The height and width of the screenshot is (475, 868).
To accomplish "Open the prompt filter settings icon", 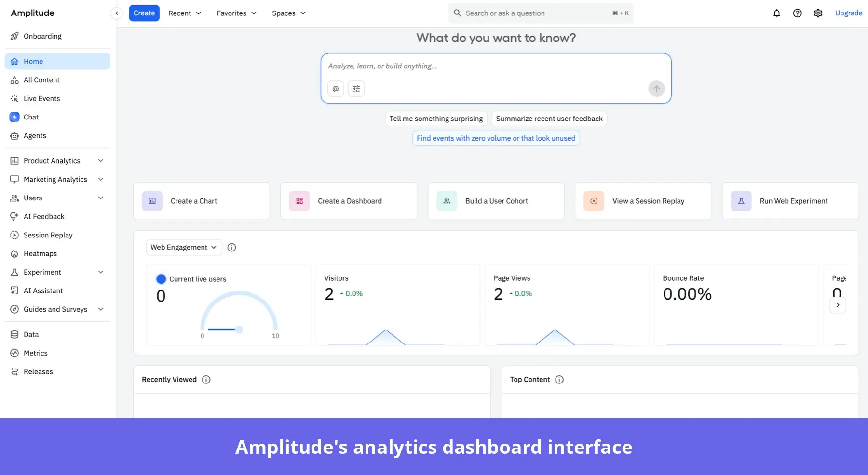I will pyautogui.click(x=356, y=89).
